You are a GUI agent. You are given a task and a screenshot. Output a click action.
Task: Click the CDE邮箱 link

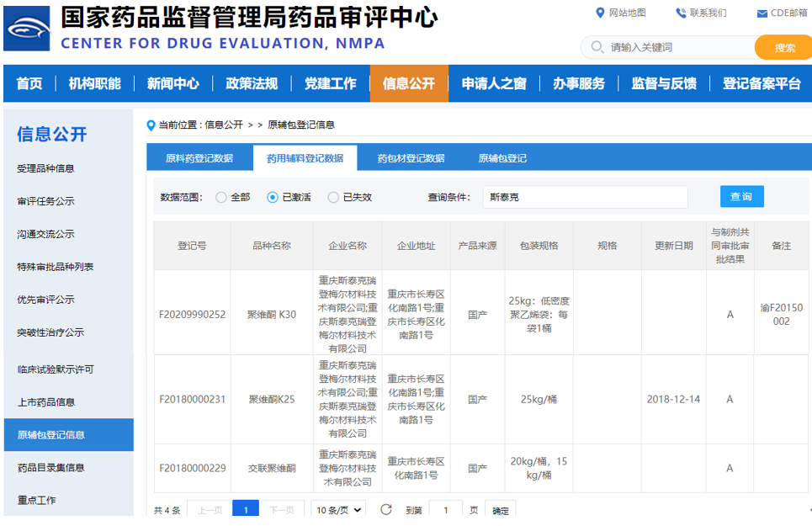788,13
